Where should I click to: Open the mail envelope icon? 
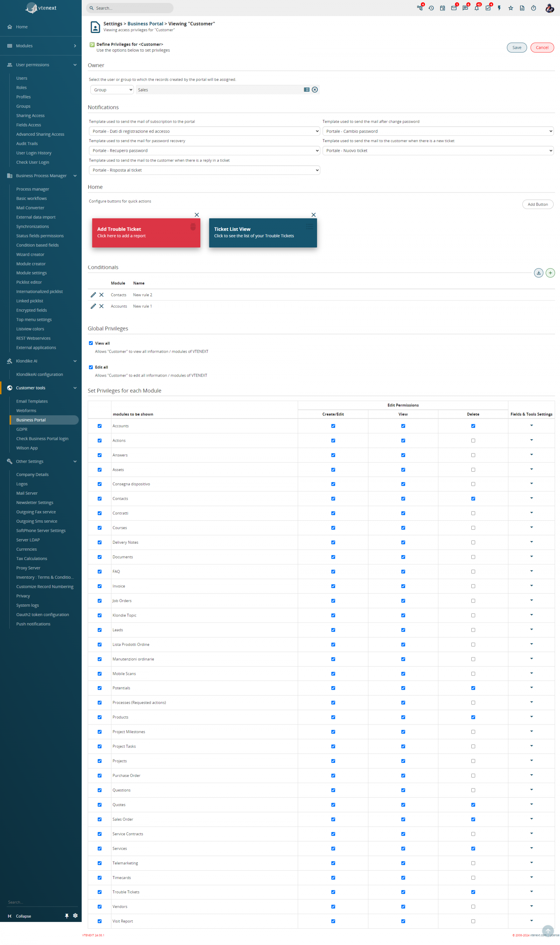(x=454, y=8)
